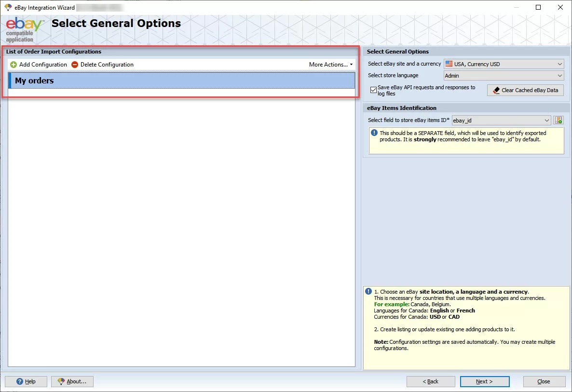This screenshot has height=392, width=572.
Task: Click the eraser icon on Clear Cached button
Action: click(x=496, y=90)
